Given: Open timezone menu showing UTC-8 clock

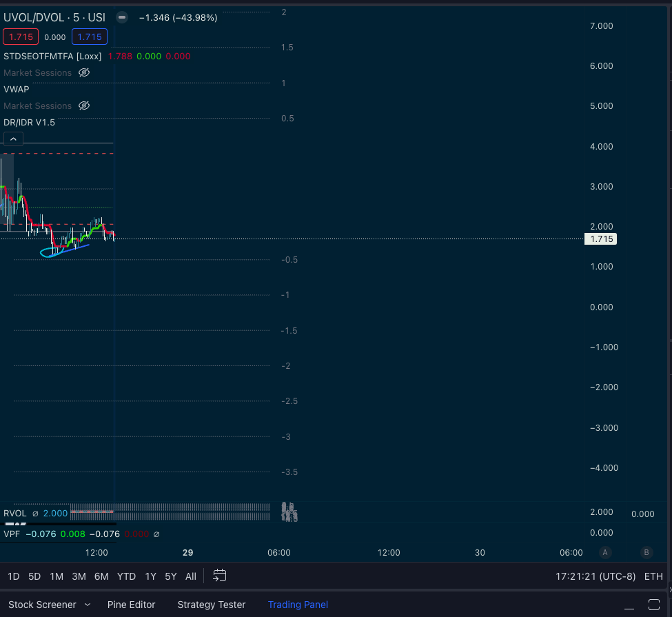Looking at the screenshot, I should [595, 576].
